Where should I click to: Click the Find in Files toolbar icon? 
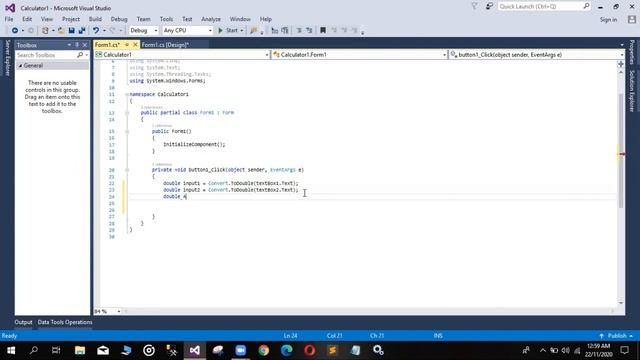pos(254,31)
